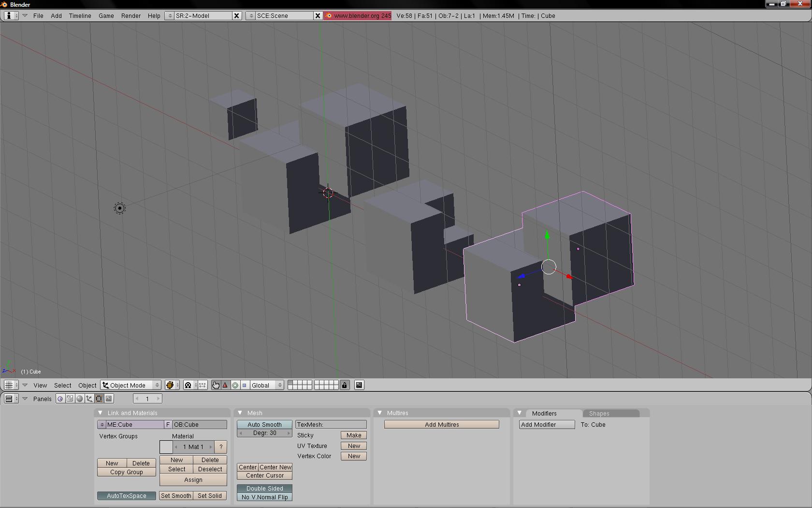Viewport: 812px width, 508px height.
Task: Disable the Double Sided toggle
Action: click(264, 488)
